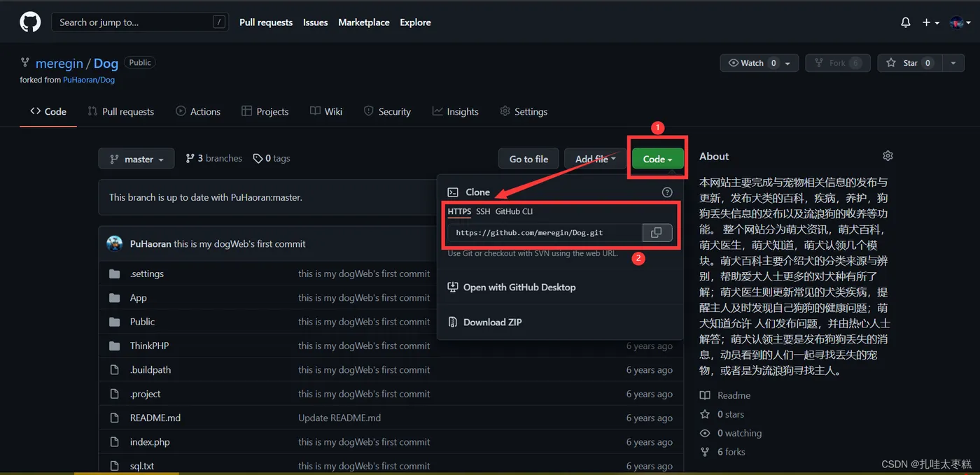Toggle the green Code dropdown button
Image resolution: width=980 pixels, height=475 pixels.
pos(657,159)
